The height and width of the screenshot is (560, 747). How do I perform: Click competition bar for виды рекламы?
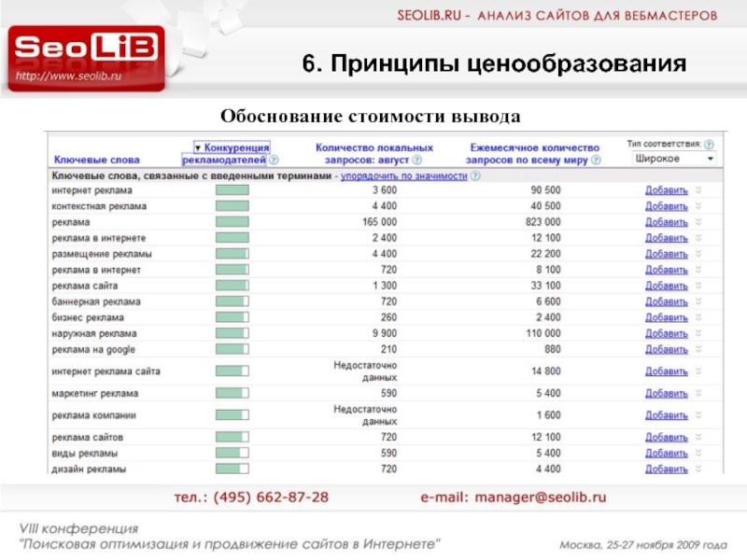232,453
